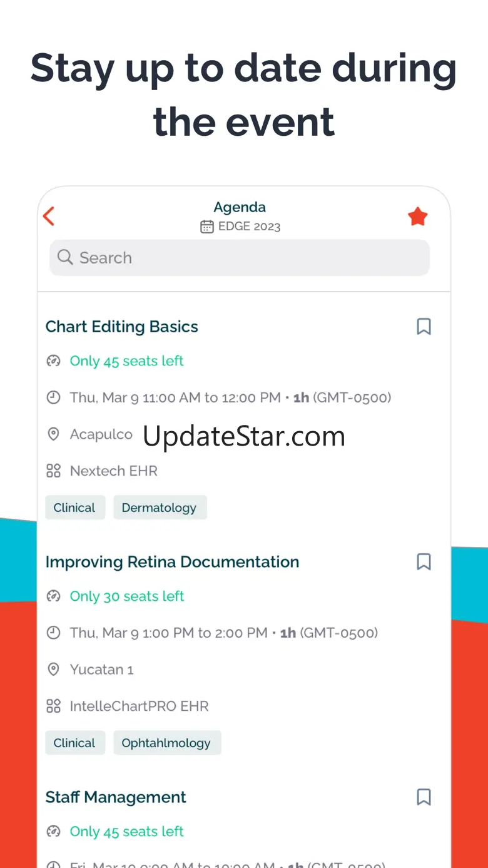
Task: Click the Yucatan 1 location text
Action: 102,670
